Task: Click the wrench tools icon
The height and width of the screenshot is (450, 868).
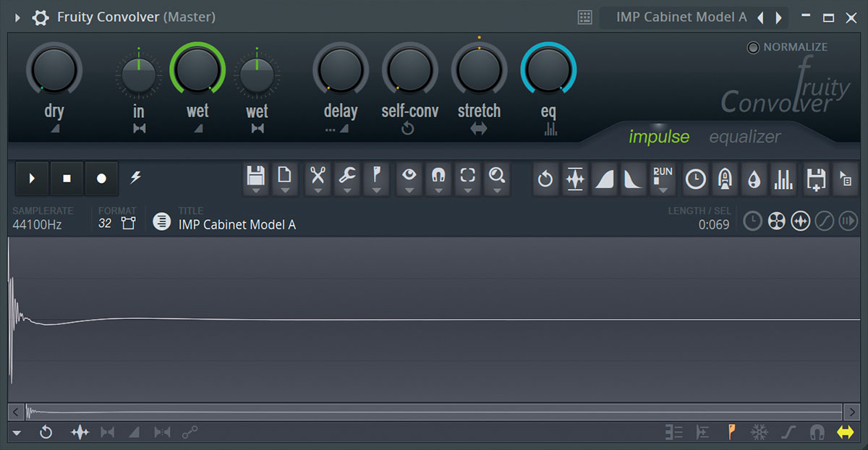Action: tap(347, 174)
